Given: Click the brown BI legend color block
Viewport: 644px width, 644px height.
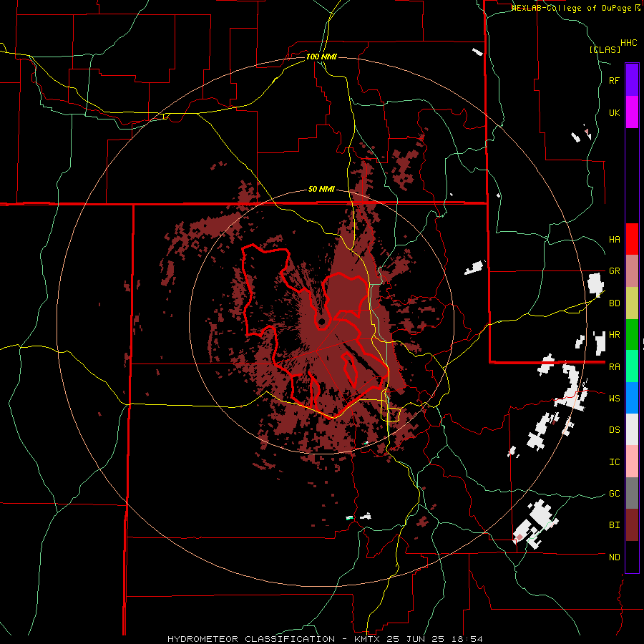Looking at the screenshot, I should (632, 525).
